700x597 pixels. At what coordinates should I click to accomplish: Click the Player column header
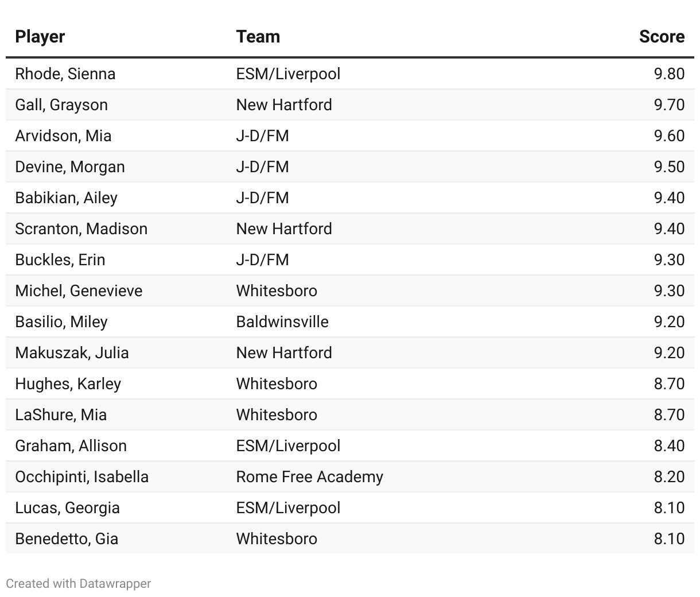(40, 37)
